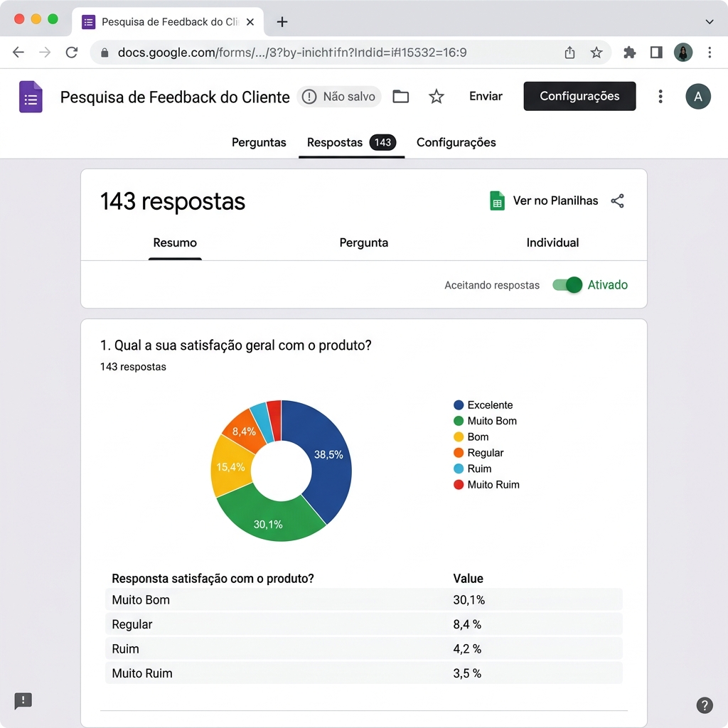Click the lock icon in address bar

105,53
